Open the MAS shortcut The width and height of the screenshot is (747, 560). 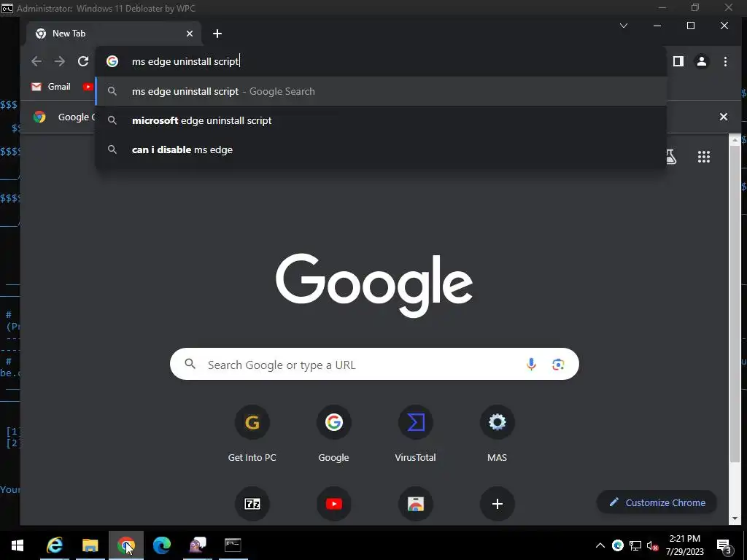click(497, 434)
